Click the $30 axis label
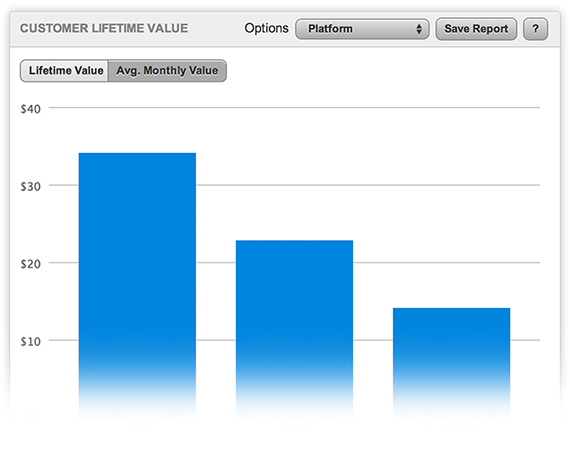This screenshot has height=475, width=570. [x=31, y=186]
